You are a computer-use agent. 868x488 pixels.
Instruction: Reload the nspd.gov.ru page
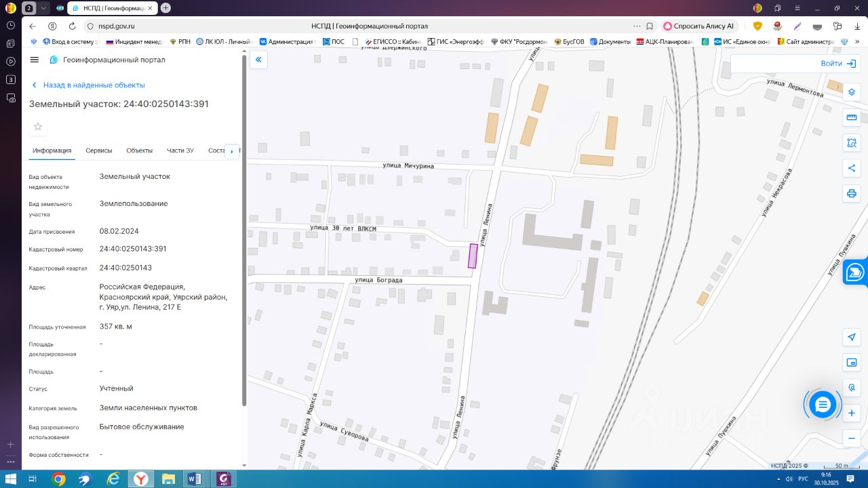coord(72,26)
